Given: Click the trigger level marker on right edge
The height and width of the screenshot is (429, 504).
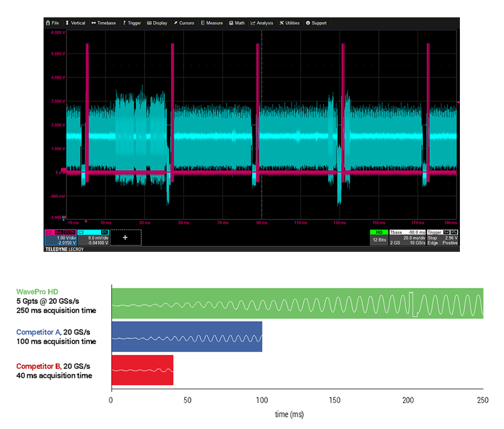Looking at the screenshot, I should (458, 102).
